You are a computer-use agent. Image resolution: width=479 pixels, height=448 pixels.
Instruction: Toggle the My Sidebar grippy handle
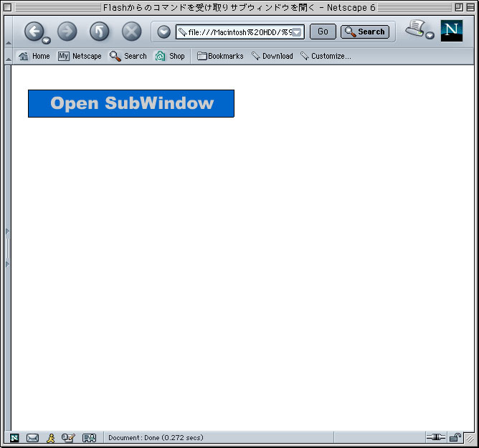pos(8,248)
